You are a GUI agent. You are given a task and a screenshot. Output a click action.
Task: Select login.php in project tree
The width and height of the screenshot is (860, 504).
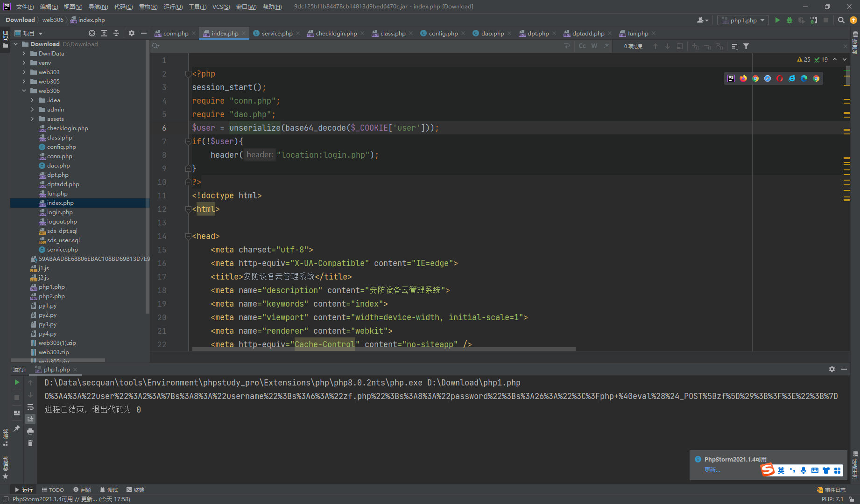pos(60,212)
